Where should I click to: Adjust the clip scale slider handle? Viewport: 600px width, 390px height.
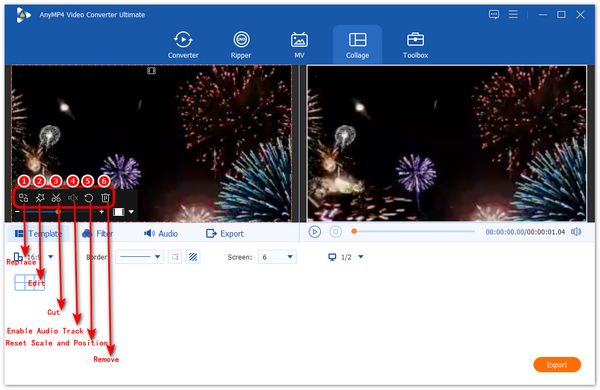(x=59, y=212)
